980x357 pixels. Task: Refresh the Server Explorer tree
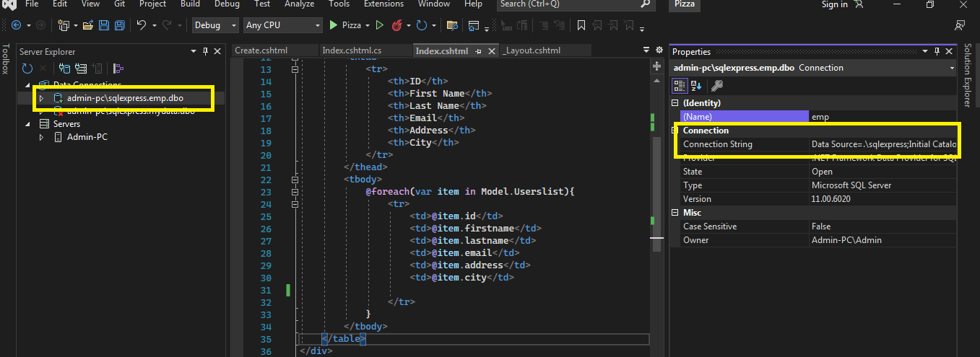pos(27,69)
